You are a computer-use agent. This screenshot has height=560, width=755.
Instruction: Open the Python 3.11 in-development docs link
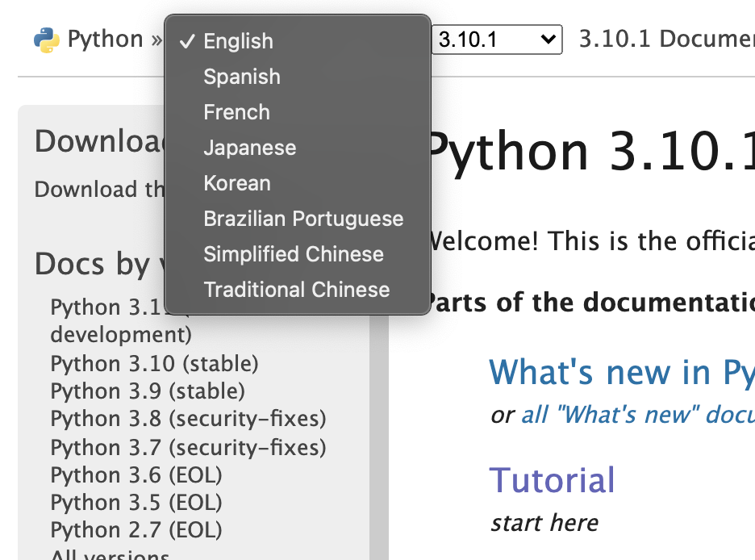[x=120, y=320]
